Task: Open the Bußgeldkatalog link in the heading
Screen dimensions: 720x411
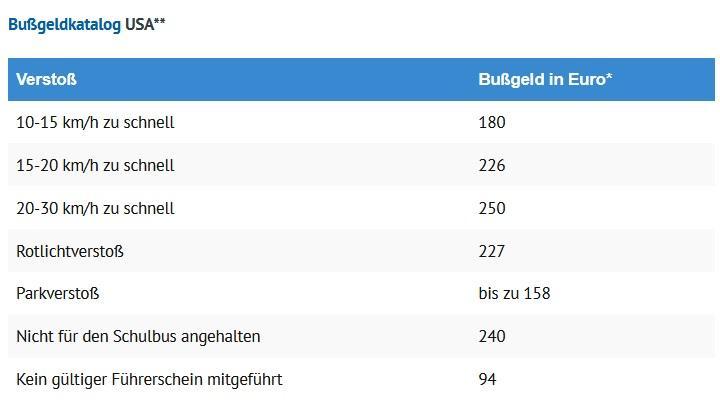Action: (64, 24)
